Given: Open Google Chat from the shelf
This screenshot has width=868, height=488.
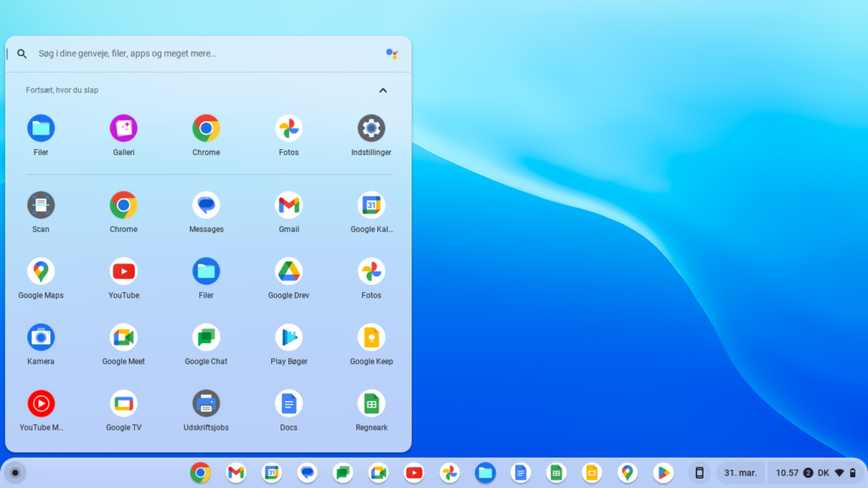Looking at the screenshot, I should click(342, 473).
